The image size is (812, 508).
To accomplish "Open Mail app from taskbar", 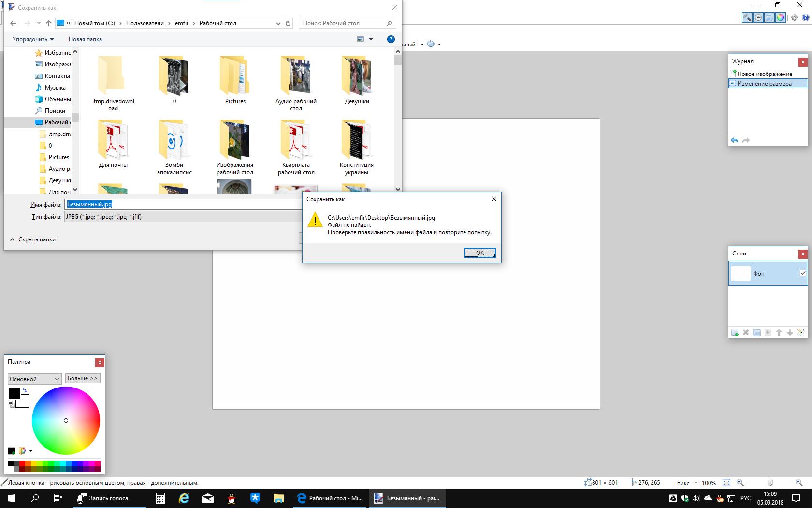I will click(208, 498).
